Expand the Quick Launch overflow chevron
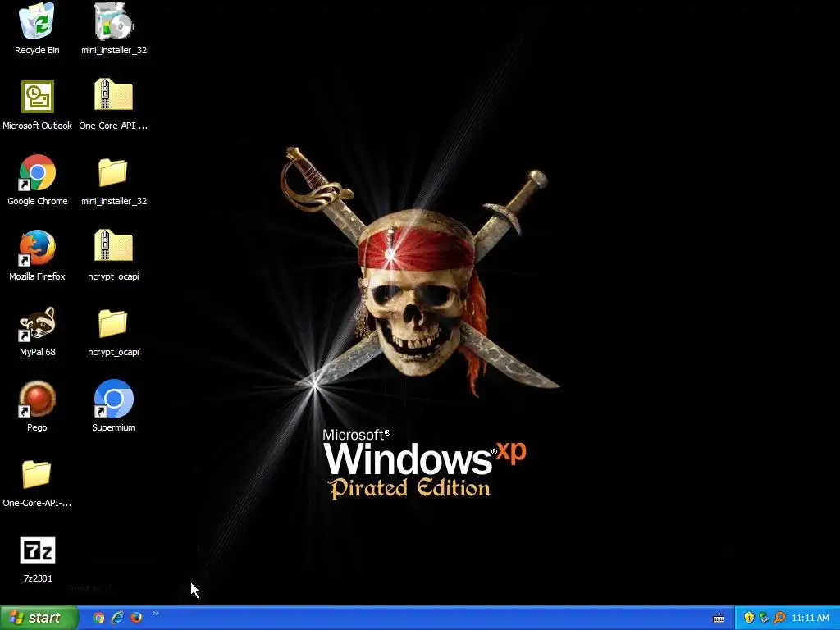Viewport: 840px width, 630px height. 155,614
